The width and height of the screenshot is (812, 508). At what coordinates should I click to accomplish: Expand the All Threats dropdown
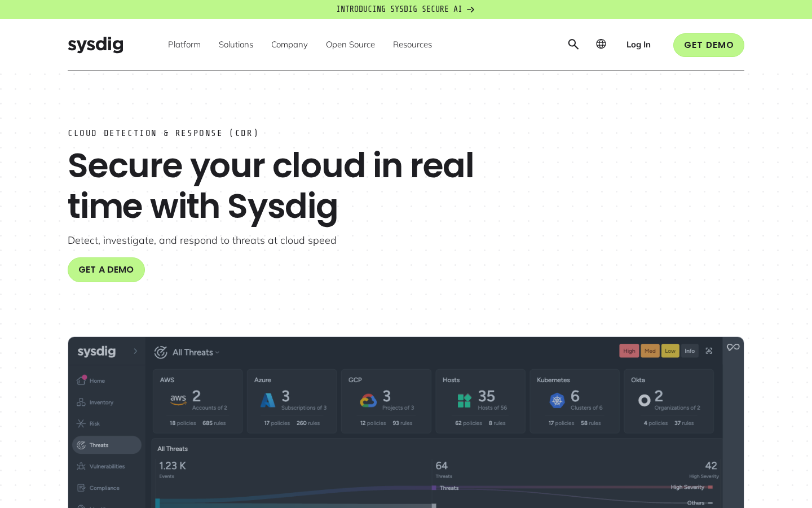pyautogui.click(x=196, y=352)
